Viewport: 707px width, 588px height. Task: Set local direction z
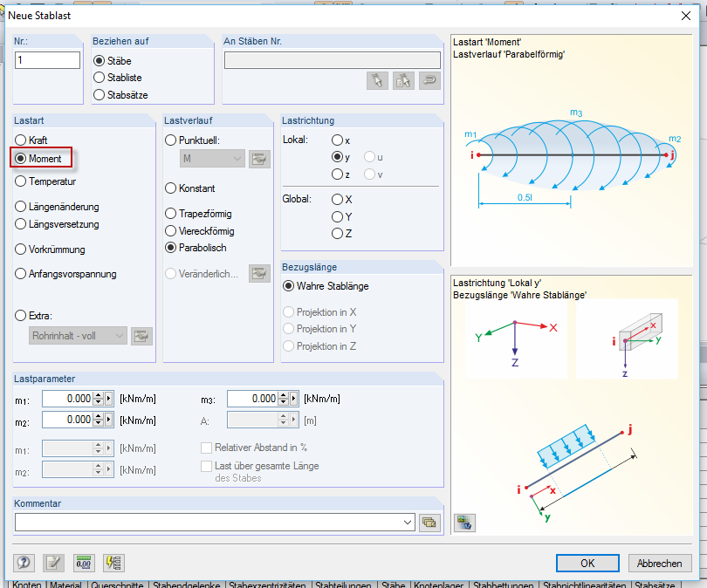pyautogui.click(x=337, y=174)
